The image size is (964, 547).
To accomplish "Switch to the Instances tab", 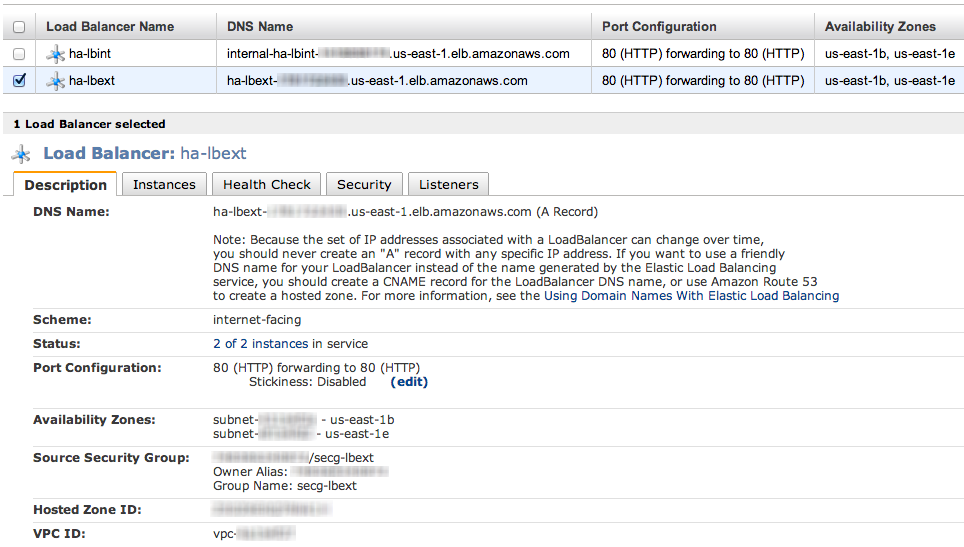I will pyautogui.click(x=164, y=184).
